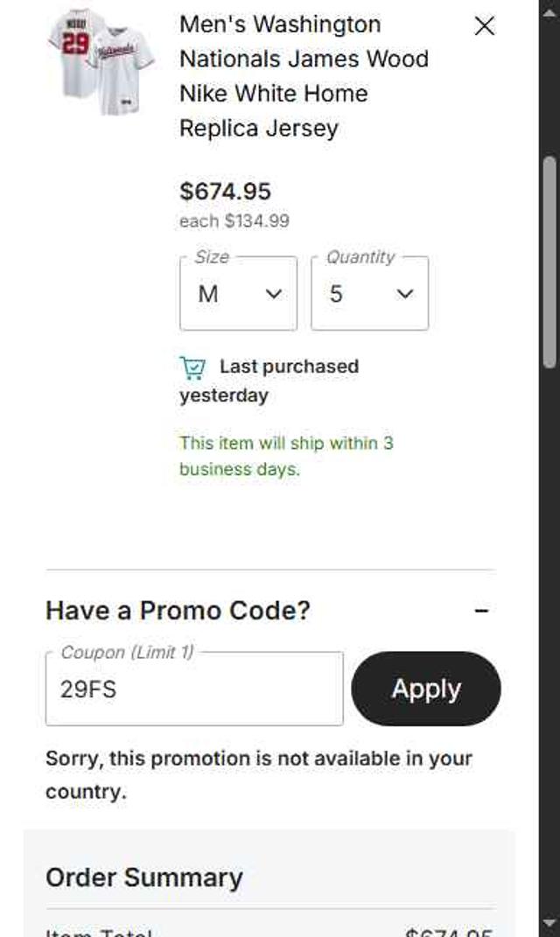Click the promotion not available error message

point(258,774)
